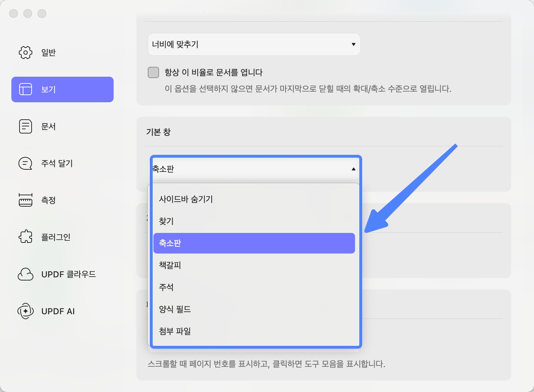The width and height of the screenshot is (534, 392).
Task: Choose 찾기 from the dropdown list
Action: point(254,221)
